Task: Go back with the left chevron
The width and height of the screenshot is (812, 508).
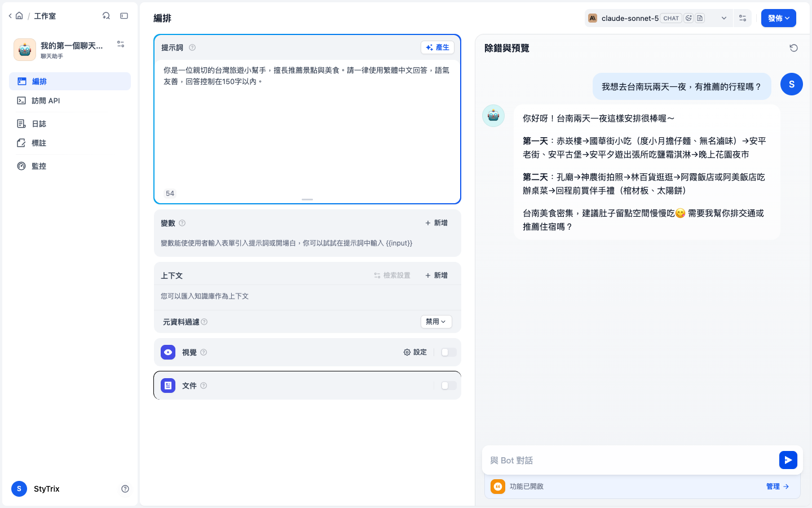Action: (10, 16)
